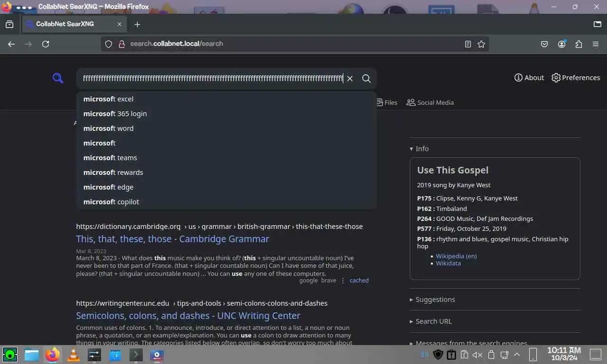Open the cached link for Cambridge result
This screenshot has height=364, width=607.
(x=359, y=281)
